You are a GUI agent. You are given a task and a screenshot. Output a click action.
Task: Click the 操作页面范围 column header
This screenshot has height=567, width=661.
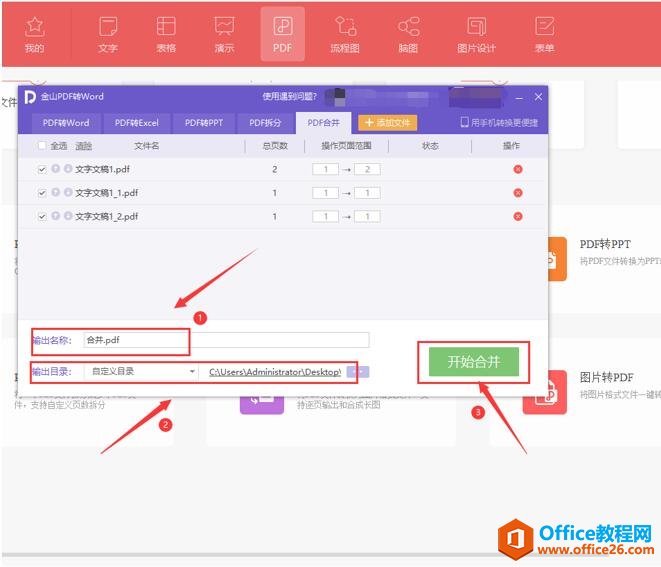tap(346, 146)
